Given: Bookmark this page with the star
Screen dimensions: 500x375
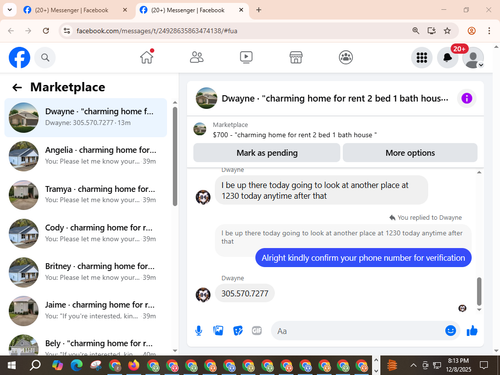Looking at the screenshot, I should pyautogui.click(x=447, y=31).
